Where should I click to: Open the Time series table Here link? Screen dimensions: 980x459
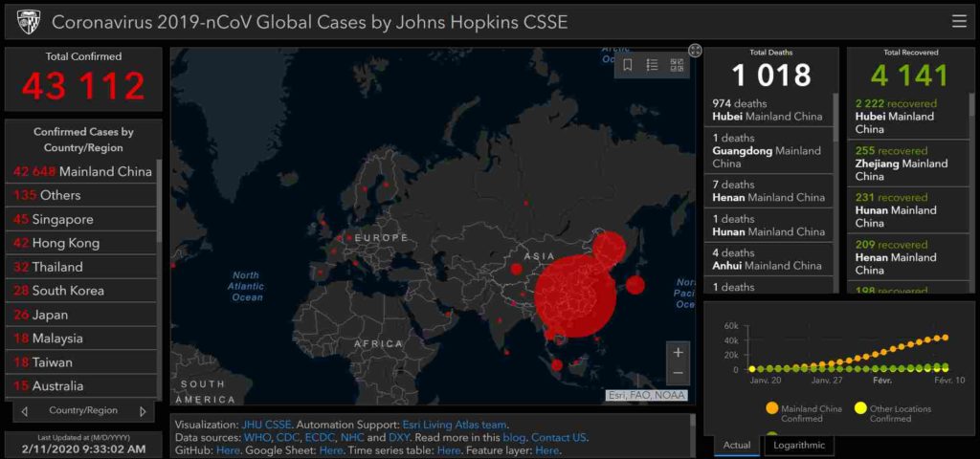(449, 449)
